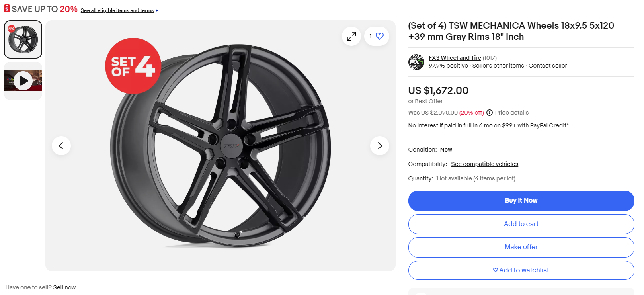This screenshot has height=295, width=644.
Task: Open FX3 Wheel and Tire seller page
Action: coord(455,58)
